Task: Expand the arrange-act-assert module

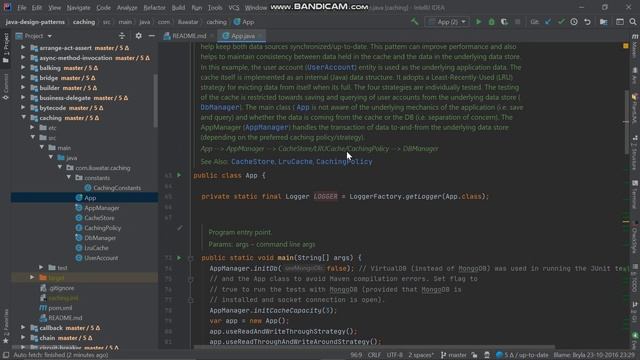Action: [x=23, y=48]
